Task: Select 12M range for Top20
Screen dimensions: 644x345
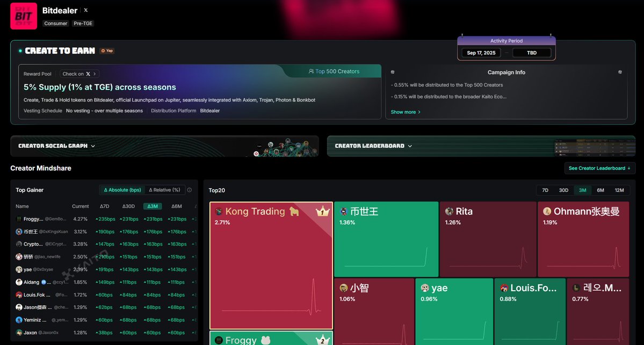Action: 619,190
